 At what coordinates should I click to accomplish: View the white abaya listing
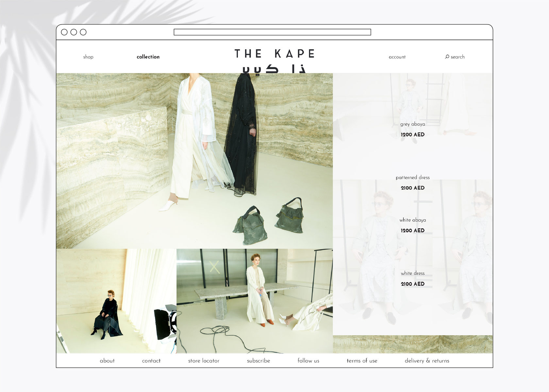pyautogui.click(x=412, y=220)
